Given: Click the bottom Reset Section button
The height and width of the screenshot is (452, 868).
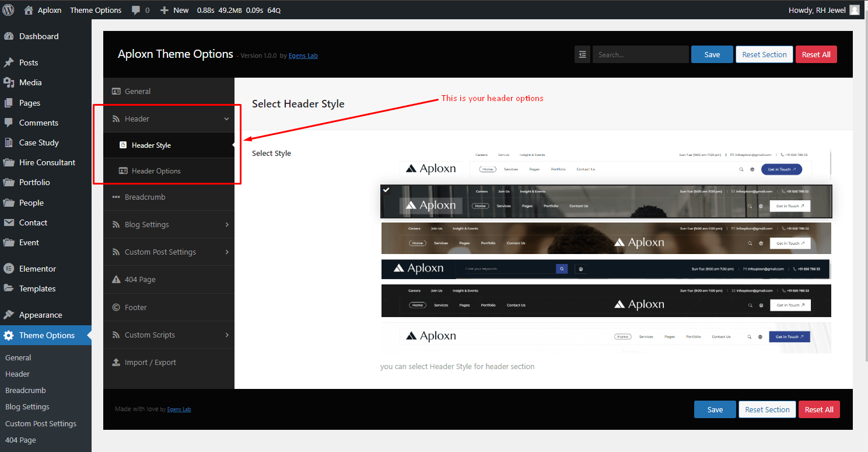Looking at the screenshot, I should pos(767,409).
